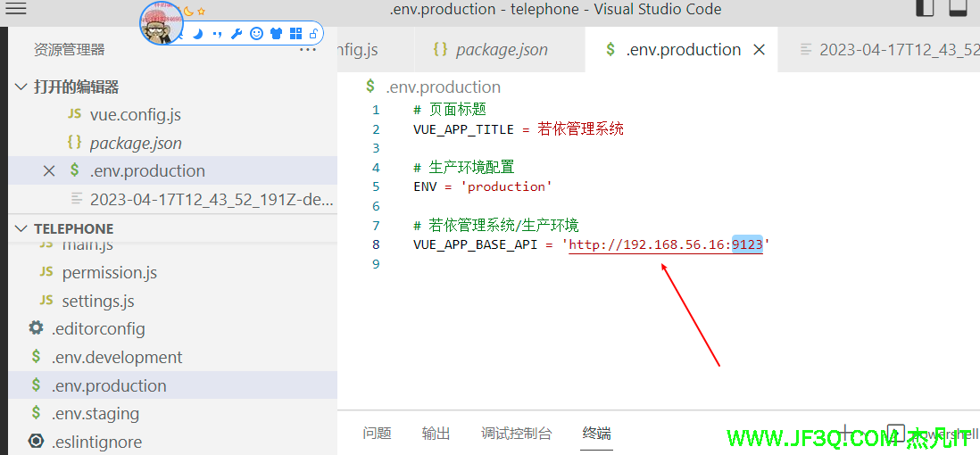This screenshot has width=980, height=455.
Task: Open .env.development in file tree
Action: (116, 358)
